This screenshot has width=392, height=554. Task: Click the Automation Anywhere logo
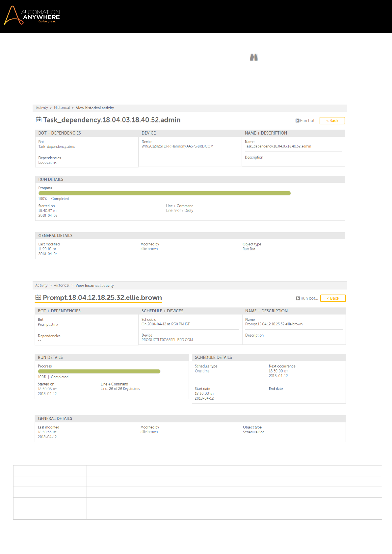(32, 15)
